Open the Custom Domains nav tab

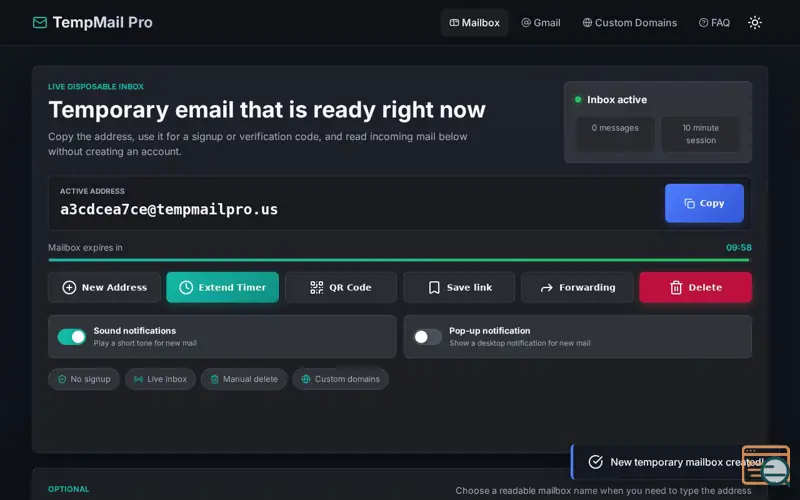click(630, 22)
